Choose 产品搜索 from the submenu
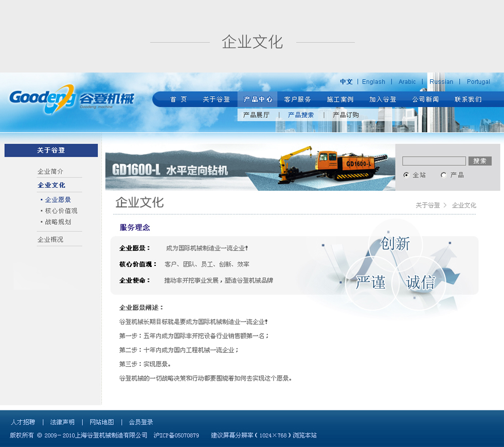504x447 pixels. [x=300, y=115]
